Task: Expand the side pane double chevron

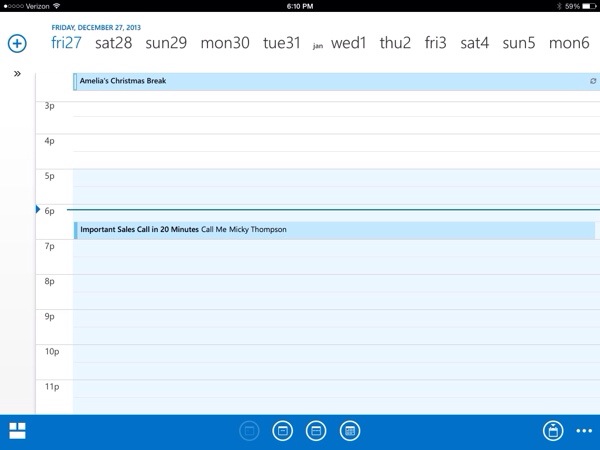Action: (x=17, y=73)
